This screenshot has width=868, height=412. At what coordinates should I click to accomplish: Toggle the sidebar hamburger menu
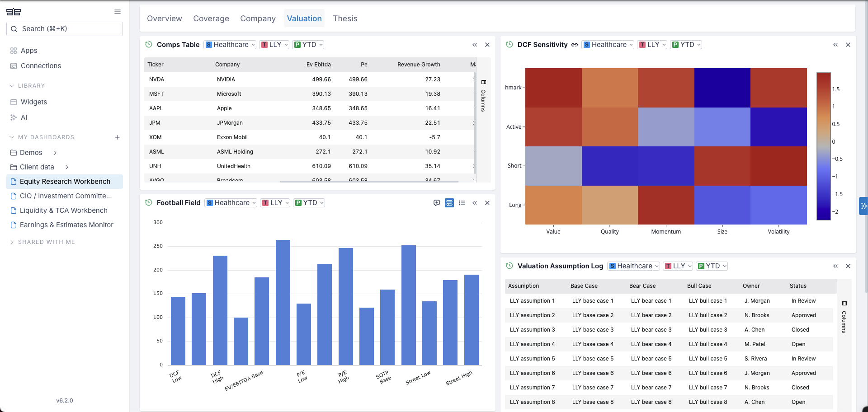point(118,12)
